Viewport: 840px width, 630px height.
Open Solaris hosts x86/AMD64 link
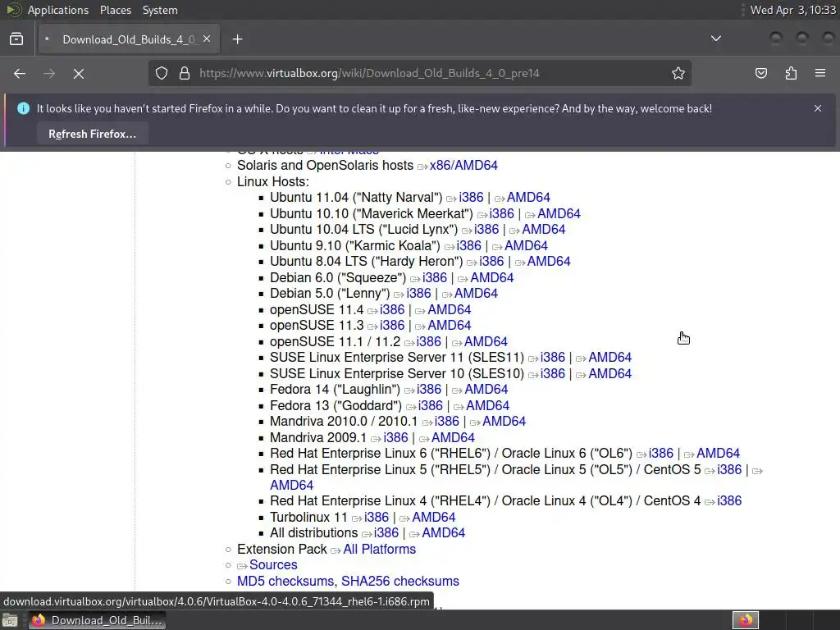point(463,166)
